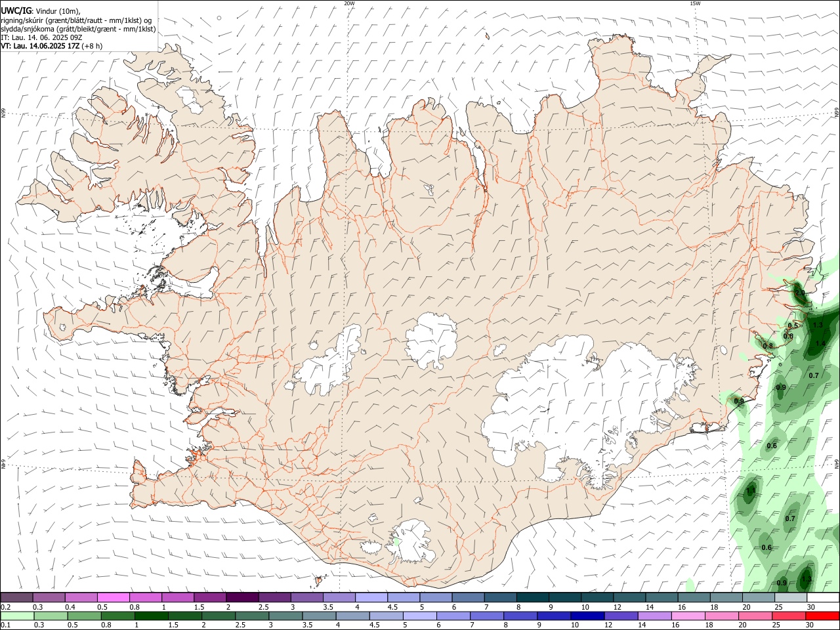Image resolution: width=840 pixels, height=630 pixels.
Task: Pick the white 30 mm snow legend swatch
Action: pyautogui.click(x=822, y=597)
